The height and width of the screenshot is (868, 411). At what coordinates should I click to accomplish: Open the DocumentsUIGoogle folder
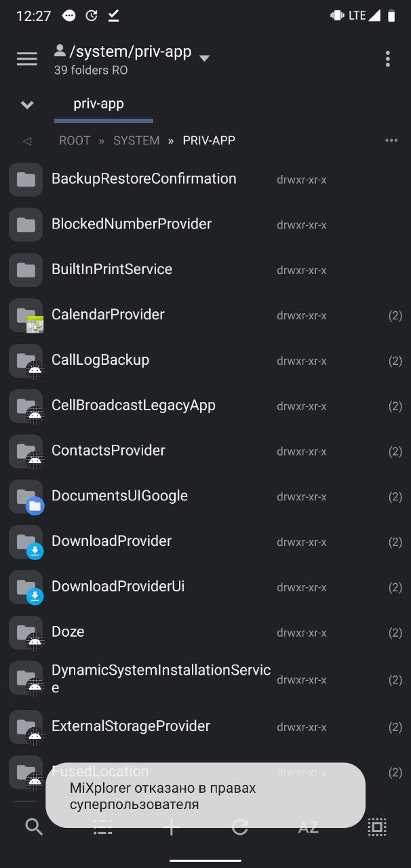tap(206, 496)
